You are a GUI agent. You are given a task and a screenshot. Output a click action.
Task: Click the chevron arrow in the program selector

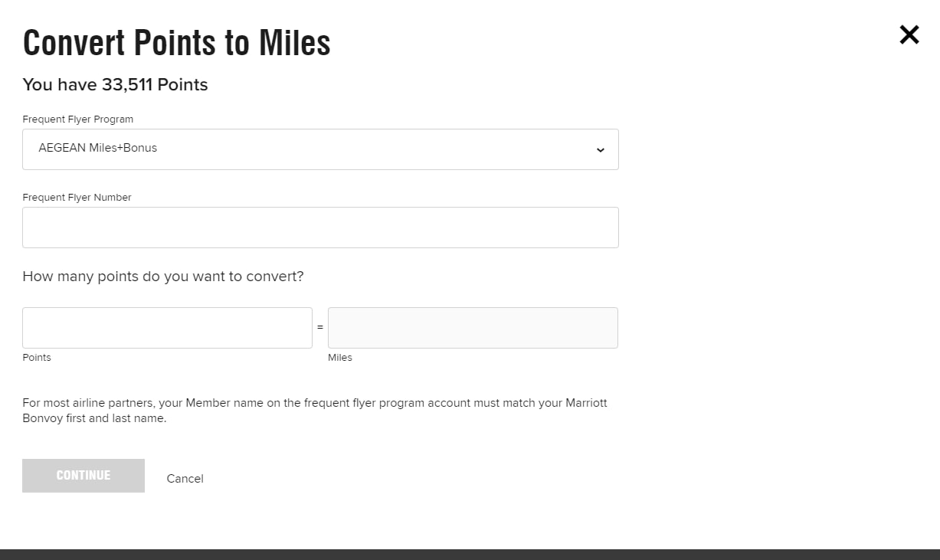pos(600,150)
